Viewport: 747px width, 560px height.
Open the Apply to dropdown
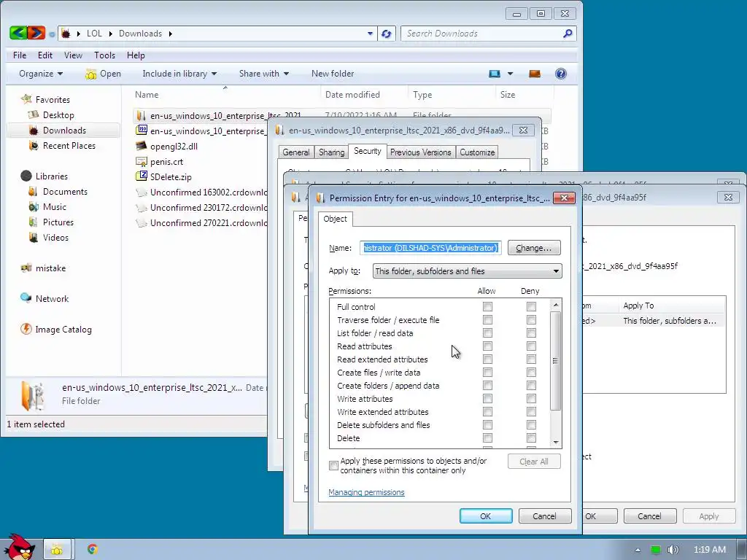[x=468, y=271]
